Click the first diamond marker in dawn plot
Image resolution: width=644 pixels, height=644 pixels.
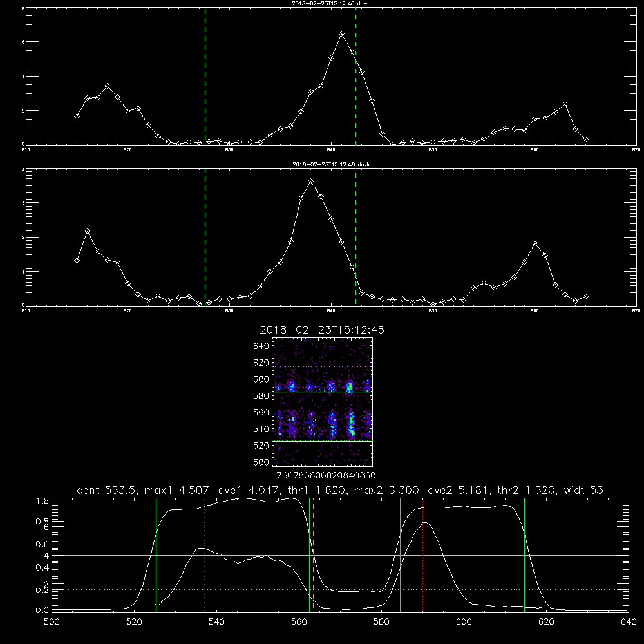click(77, 116)
